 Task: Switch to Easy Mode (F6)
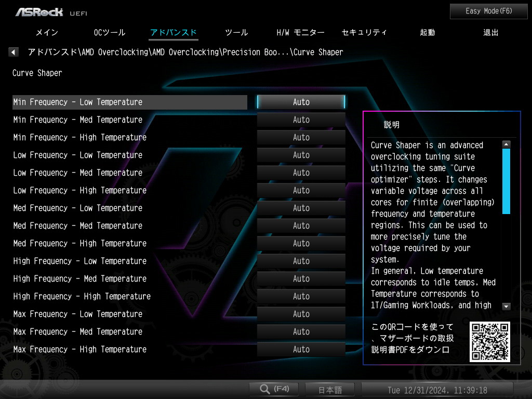[x=488, y=11]
